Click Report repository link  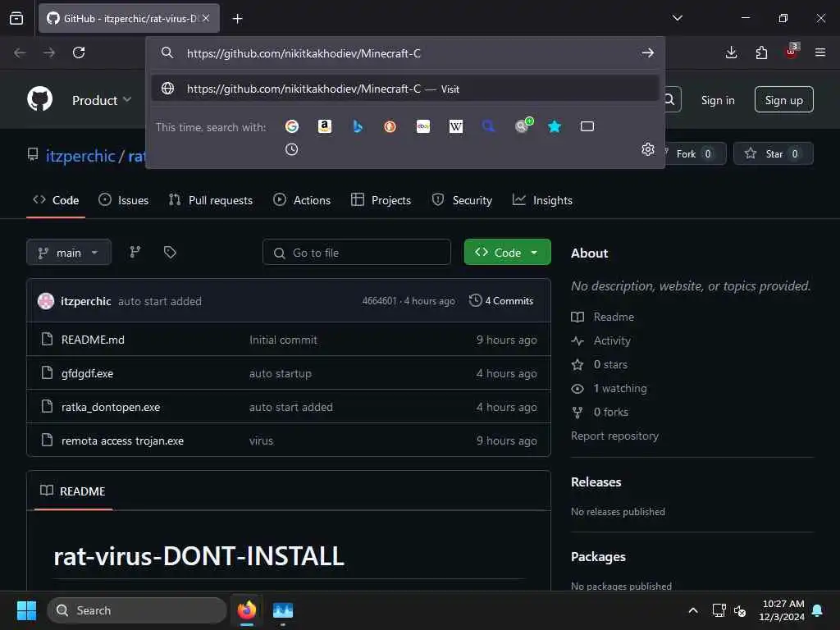click(x=614, y=436)
